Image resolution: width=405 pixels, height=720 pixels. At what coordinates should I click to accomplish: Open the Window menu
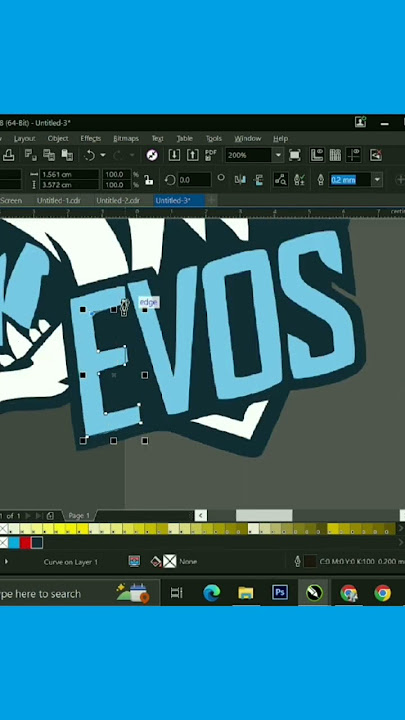point(248,138)
